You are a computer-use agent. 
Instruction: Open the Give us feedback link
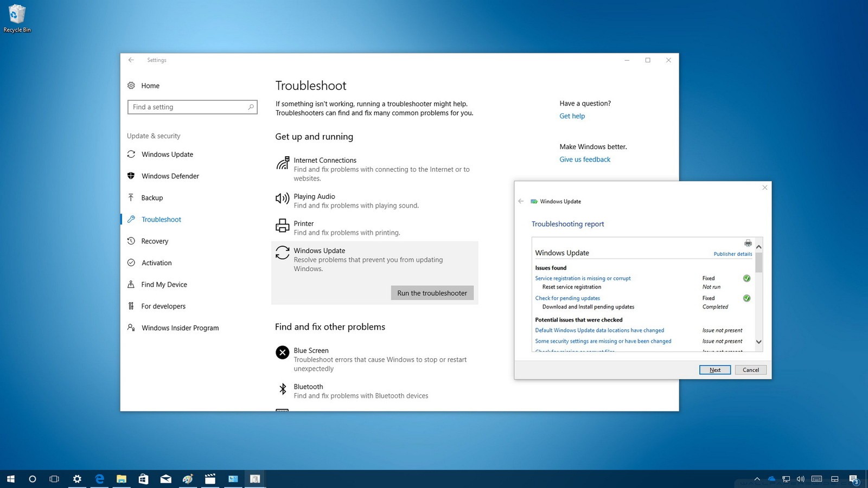[584, 159]
